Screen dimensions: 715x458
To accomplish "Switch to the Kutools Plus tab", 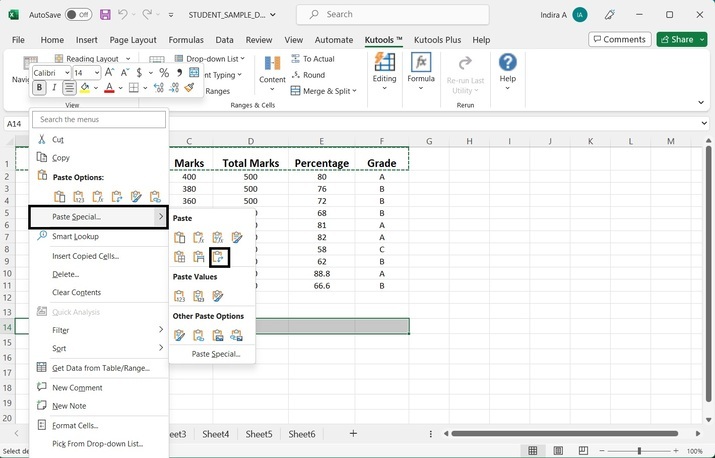I will pyautogui.click(x=439, y=40).
